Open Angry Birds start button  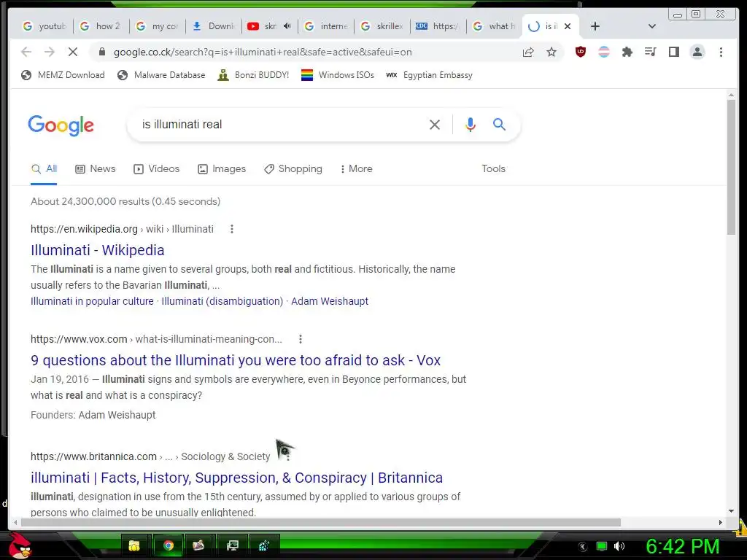[19, 546]
